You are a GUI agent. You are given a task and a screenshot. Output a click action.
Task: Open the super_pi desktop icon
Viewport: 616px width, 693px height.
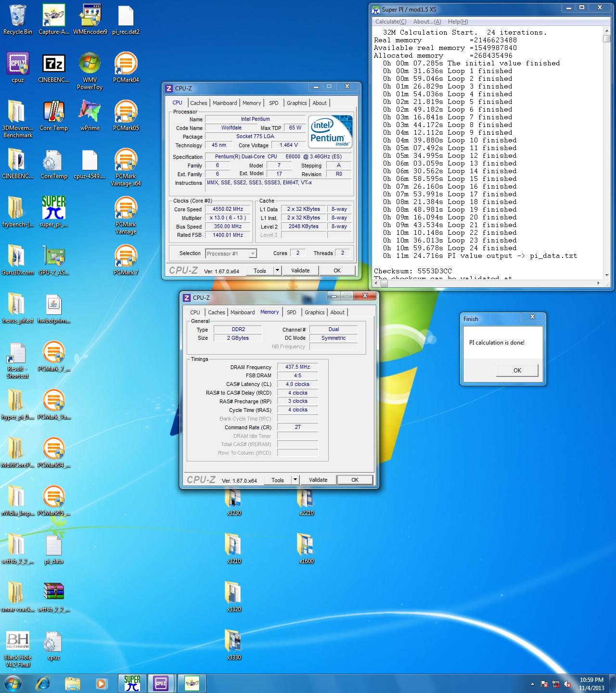[x=53, y=212]
